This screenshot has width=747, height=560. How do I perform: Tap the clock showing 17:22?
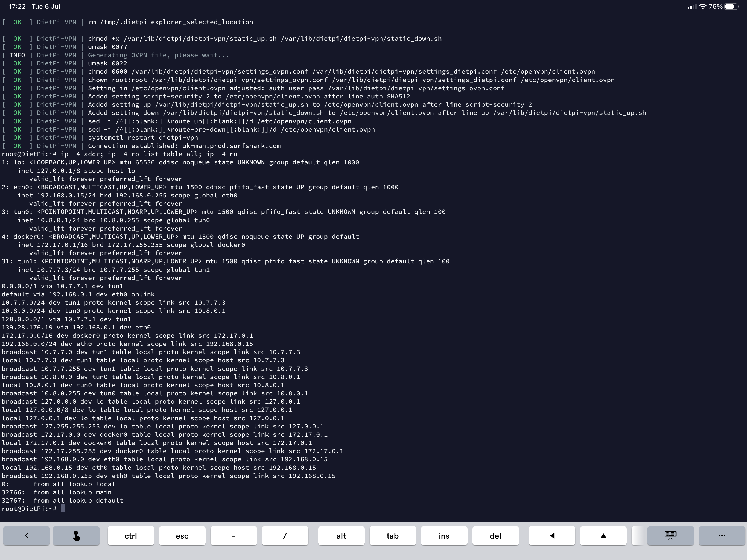(17, 7)
